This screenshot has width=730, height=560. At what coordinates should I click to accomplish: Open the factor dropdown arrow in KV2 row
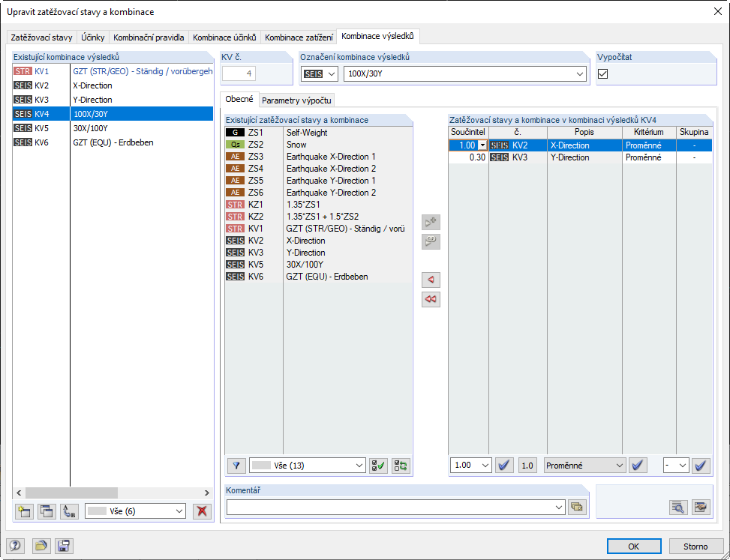tap(482, 145)
